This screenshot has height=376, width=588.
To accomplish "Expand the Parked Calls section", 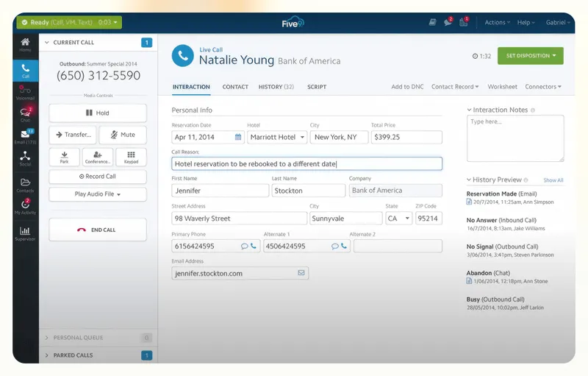I will 47,355.
